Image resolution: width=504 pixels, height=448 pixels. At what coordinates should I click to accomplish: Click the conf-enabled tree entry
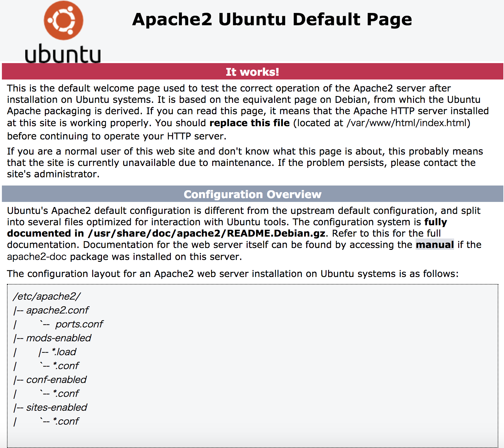(56, 380)
